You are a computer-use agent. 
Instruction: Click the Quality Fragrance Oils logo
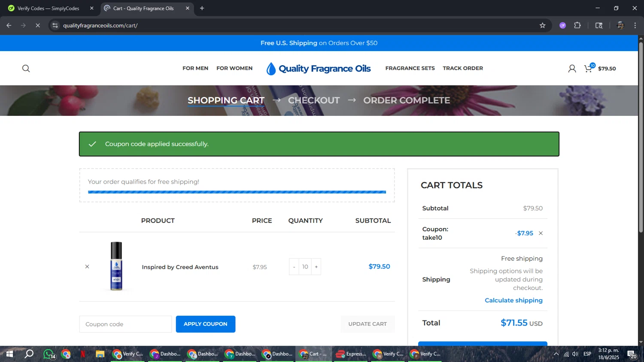(x=318, y=69)
